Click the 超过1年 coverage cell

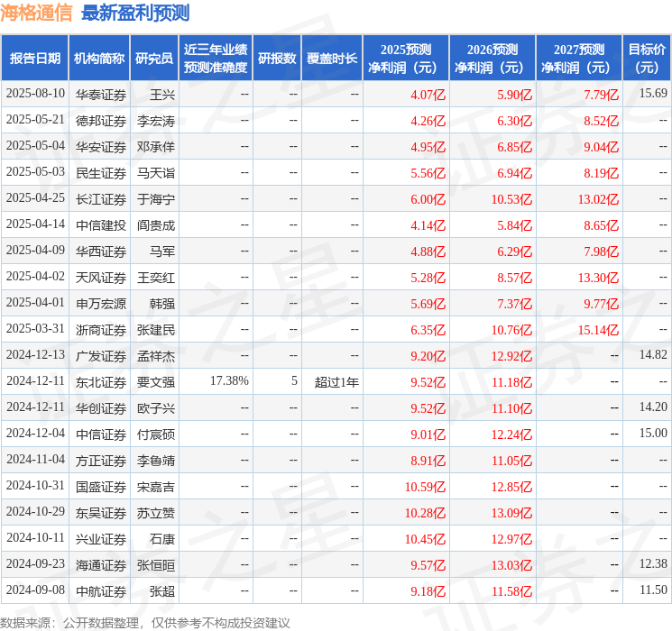click(336, 382)
